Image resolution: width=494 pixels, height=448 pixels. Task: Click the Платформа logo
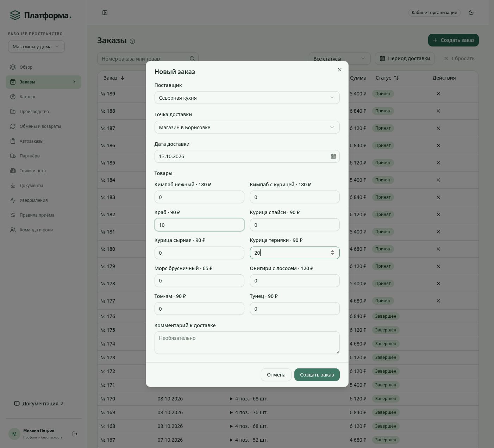[40, 15]
